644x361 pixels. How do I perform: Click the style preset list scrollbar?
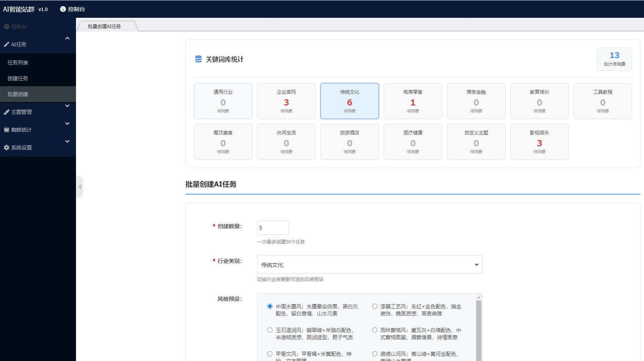coord(479,328)
